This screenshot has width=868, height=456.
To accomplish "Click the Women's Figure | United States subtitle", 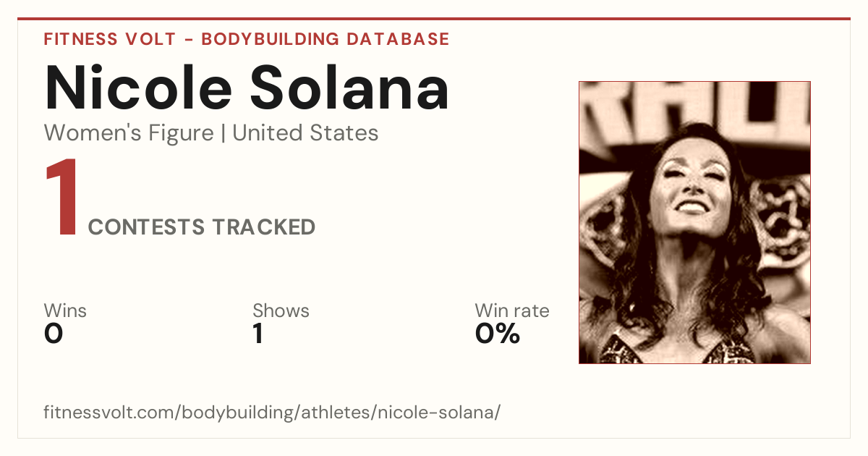I will [x=211, y=133].
